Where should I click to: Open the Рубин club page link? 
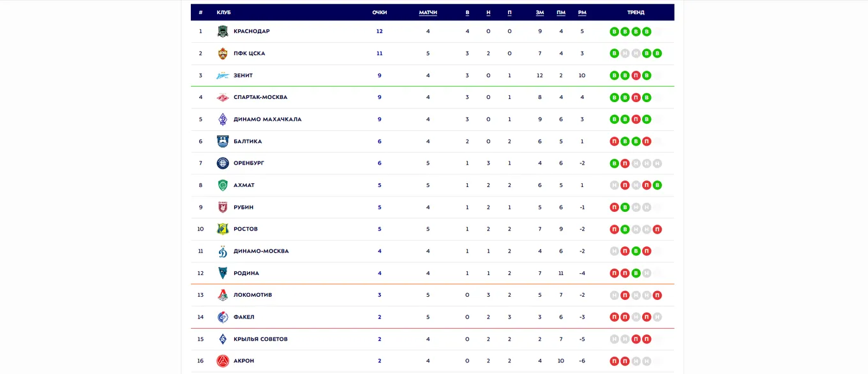[243, 207]
